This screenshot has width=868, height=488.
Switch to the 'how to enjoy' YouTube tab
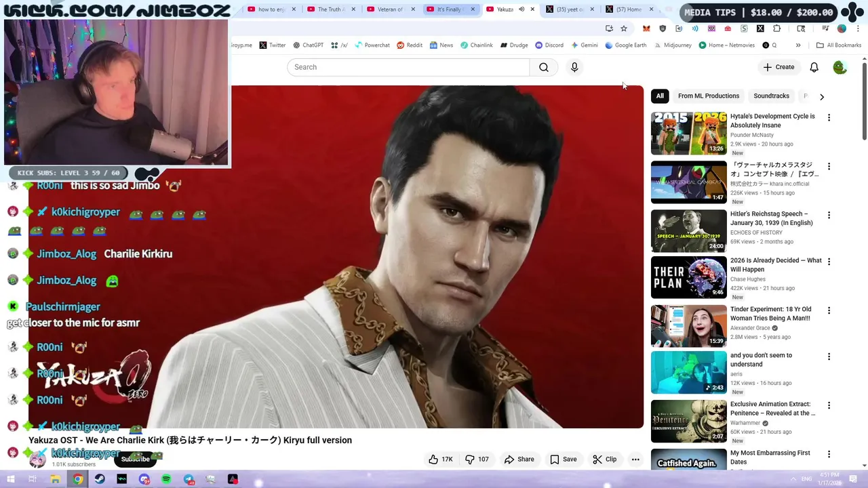pyautogui.click(x=271, y=9)
